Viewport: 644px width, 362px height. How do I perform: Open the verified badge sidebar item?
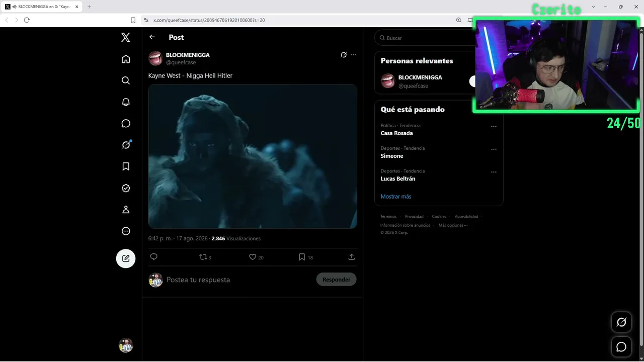126,188
